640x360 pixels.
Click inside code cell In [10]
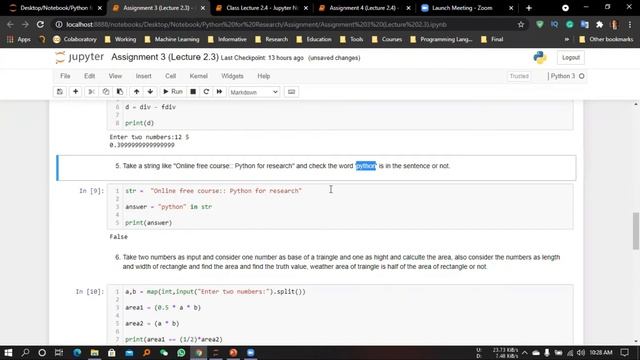[340, 315]
